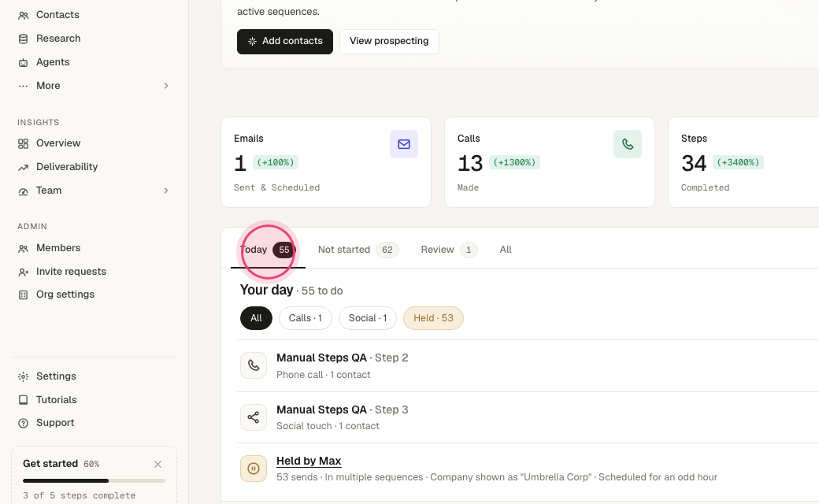
Task: Open Manual Steps QA Step 3 task
Action: 342,409
